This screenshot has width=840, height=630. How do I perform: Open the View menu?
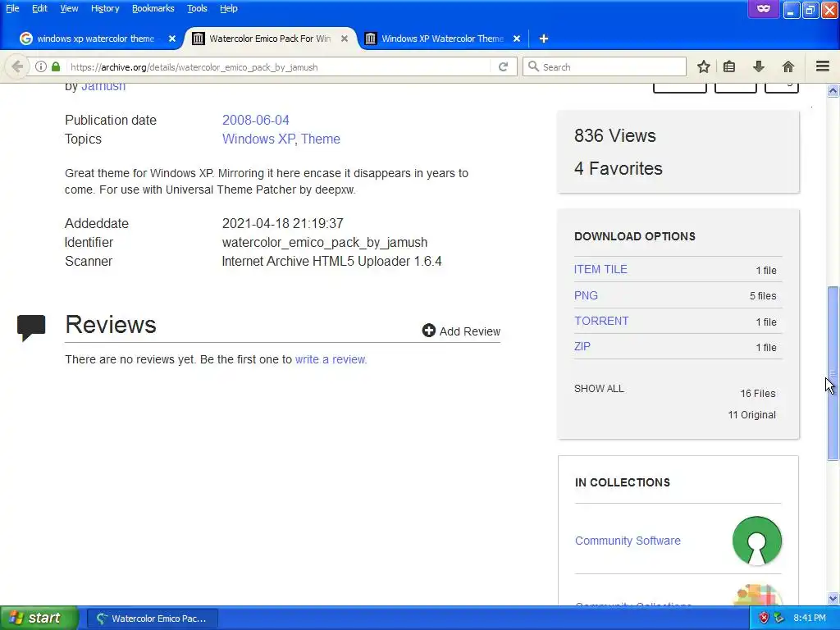[69, 8]
